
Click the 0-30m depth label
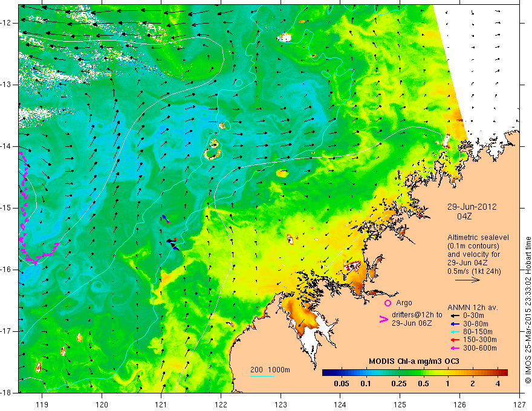pos(473,316)
